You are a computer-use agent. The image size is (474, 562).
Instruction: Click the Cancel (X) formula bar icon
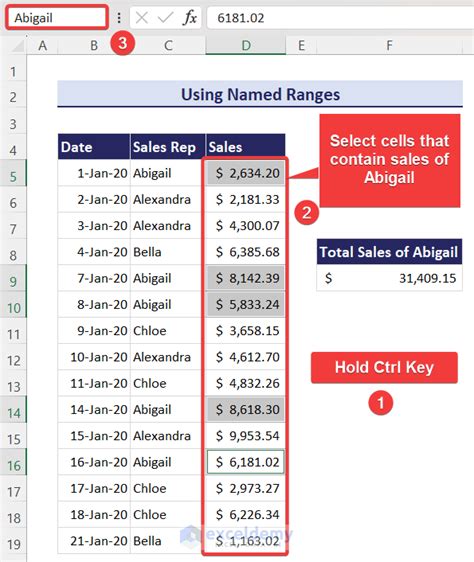142,18
